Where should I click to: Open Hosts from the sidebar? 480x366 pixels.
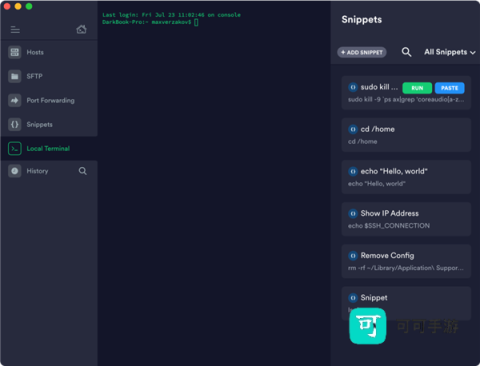tap(49, 52)
